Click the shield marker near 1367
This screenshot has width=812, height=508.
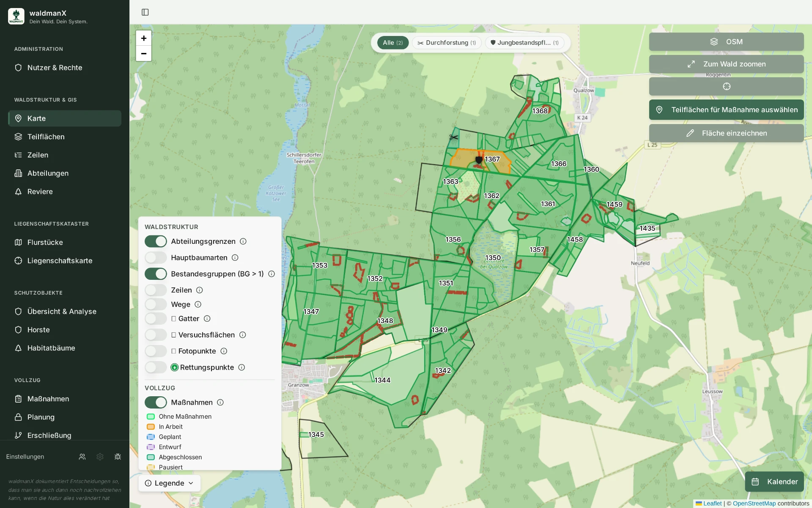pos(479,160)
